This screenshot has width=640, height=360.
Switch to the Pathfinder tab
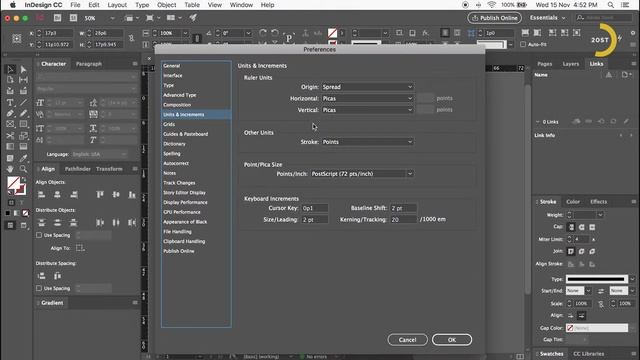[x=78, y=169]
